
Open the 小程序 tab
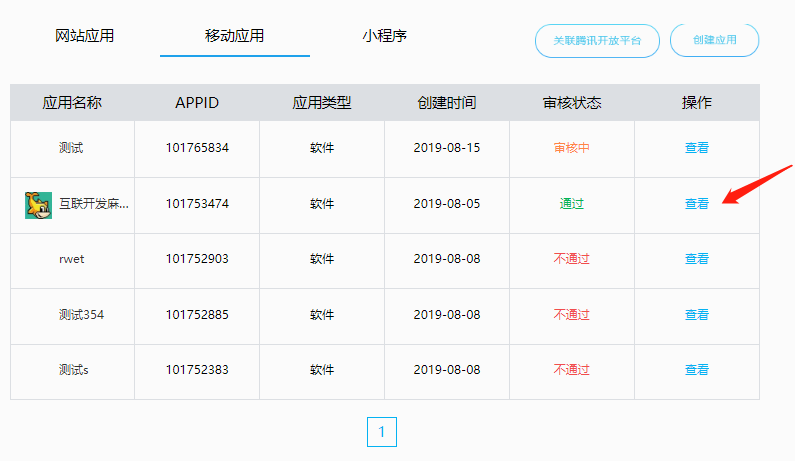pos(384,36)
